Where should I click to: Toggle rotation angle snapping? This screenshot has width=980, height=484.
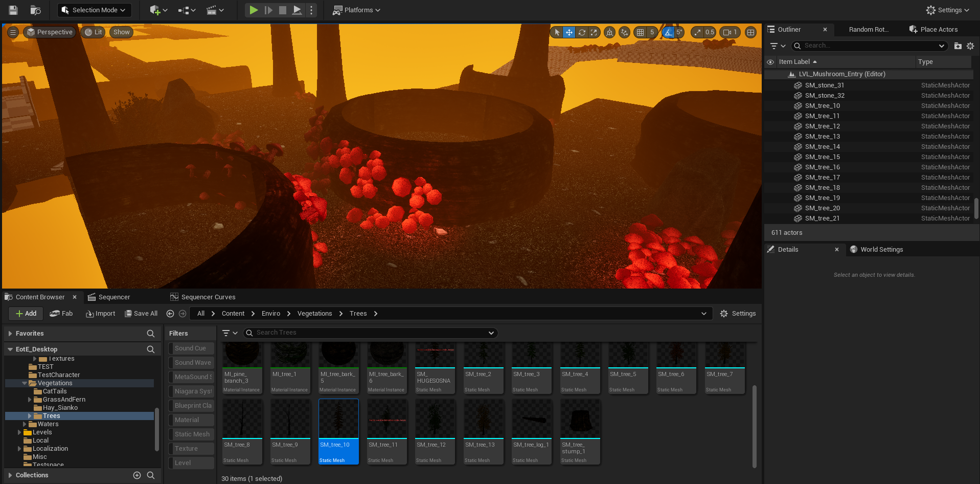(668, 32)
